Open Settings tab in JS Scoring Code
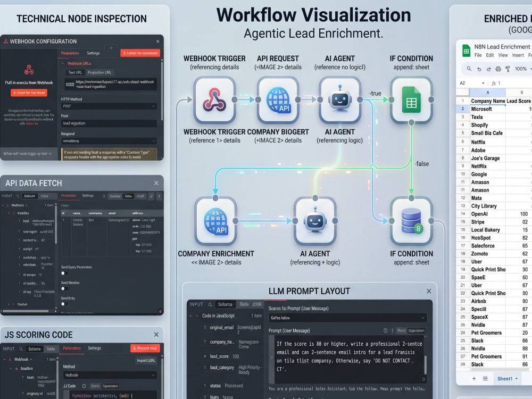 pyautogui.click(x=94, y=348)
